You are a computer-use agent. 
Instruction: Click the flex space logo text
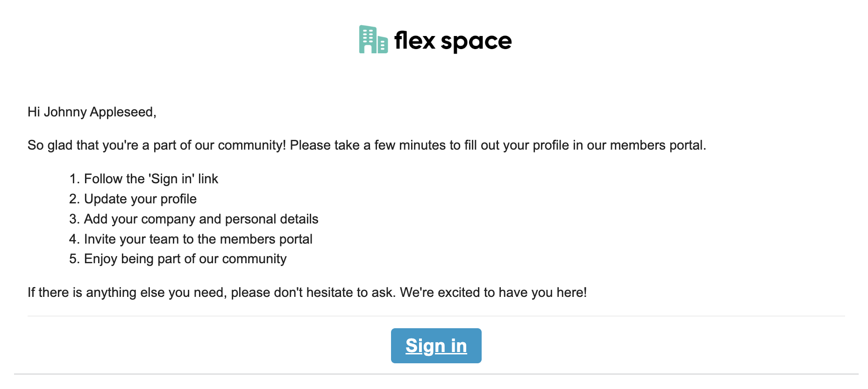[453, 41]
